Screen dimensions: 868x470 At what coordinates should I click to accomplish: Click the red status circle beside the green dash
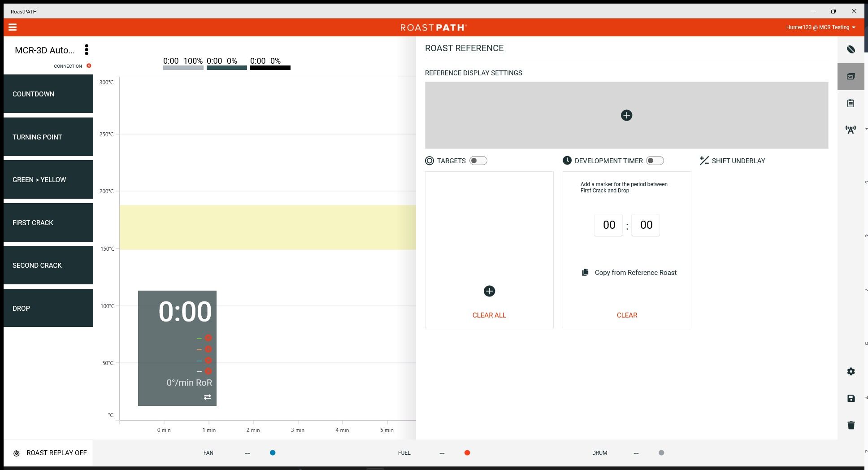click(208, 338)
